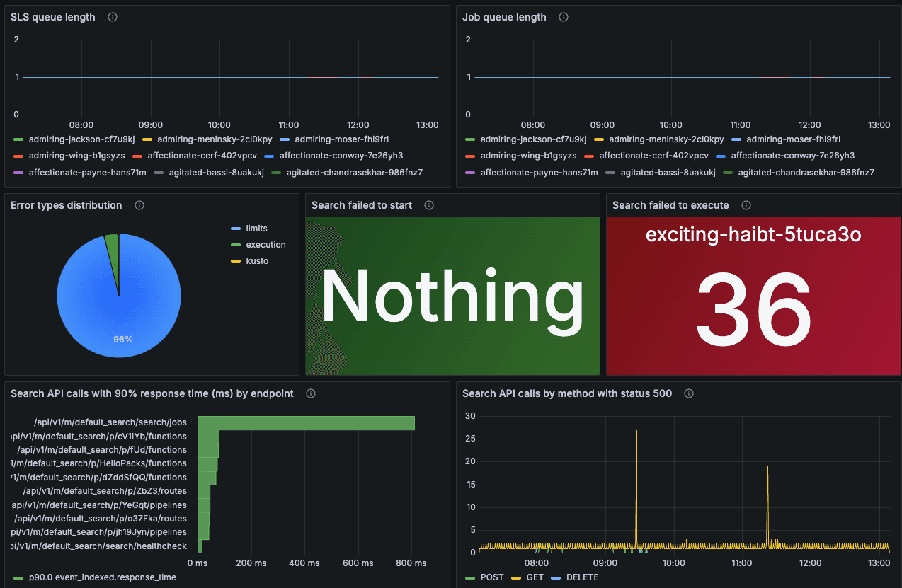Toggle the limits series in pie legend

[x=256, y=229]
